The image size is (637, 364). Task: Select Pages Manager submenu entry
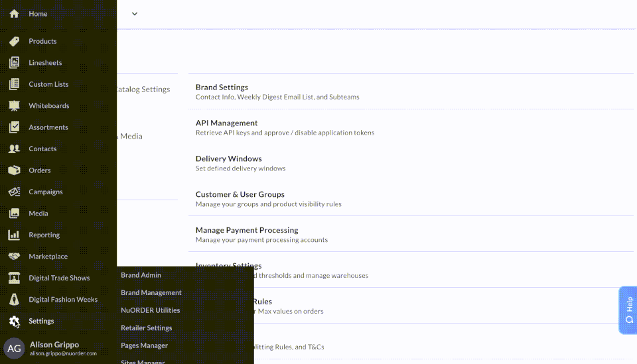(144, 345)
